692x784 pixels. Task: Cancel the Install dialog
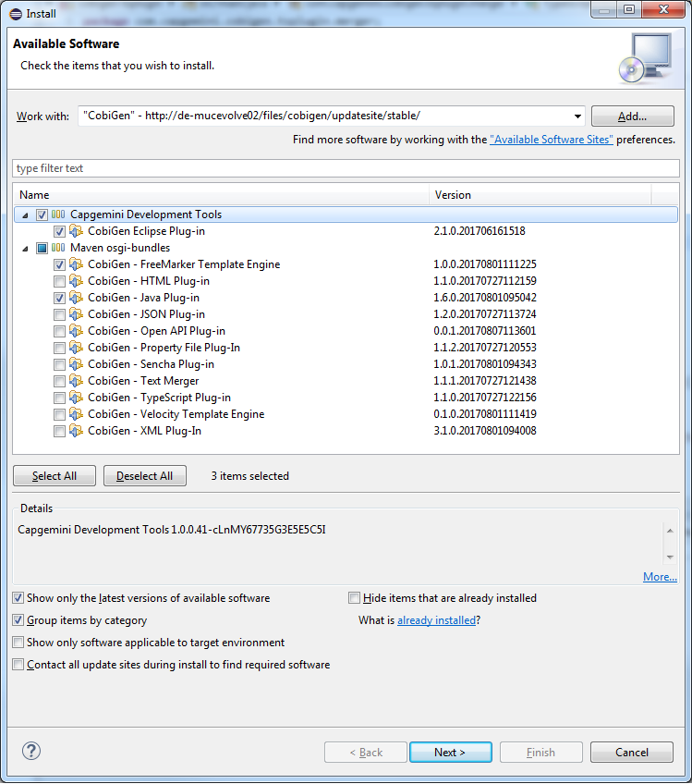pos(632,753)
